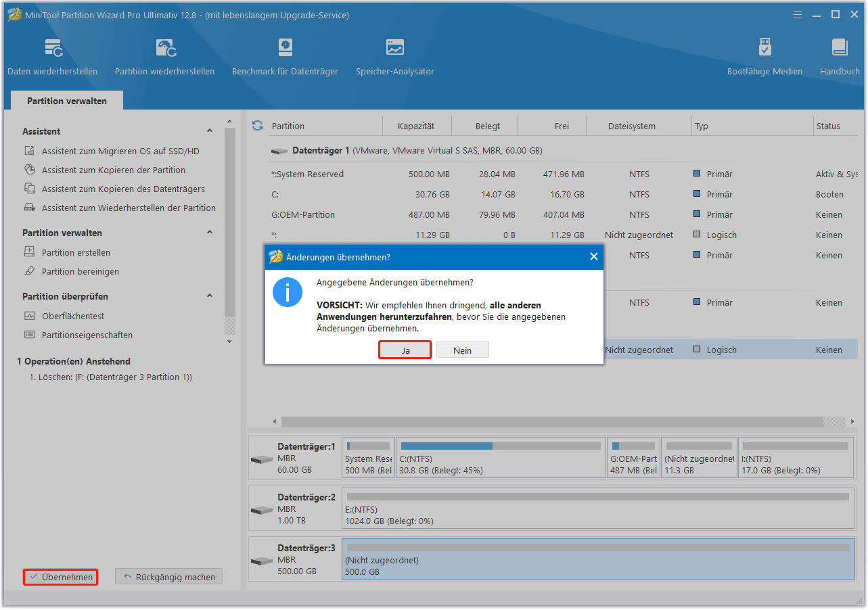Select Datenträger:3 disk icon in disk map
868x610 pixels.
pos(262,561)
